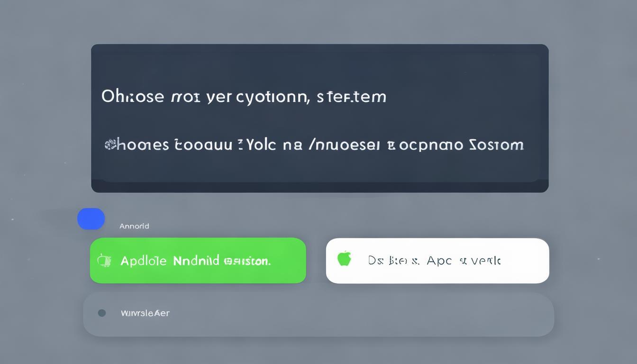Toggle the blue rounded switch
This screenshot has width=637, height=364.
point(91,219)
